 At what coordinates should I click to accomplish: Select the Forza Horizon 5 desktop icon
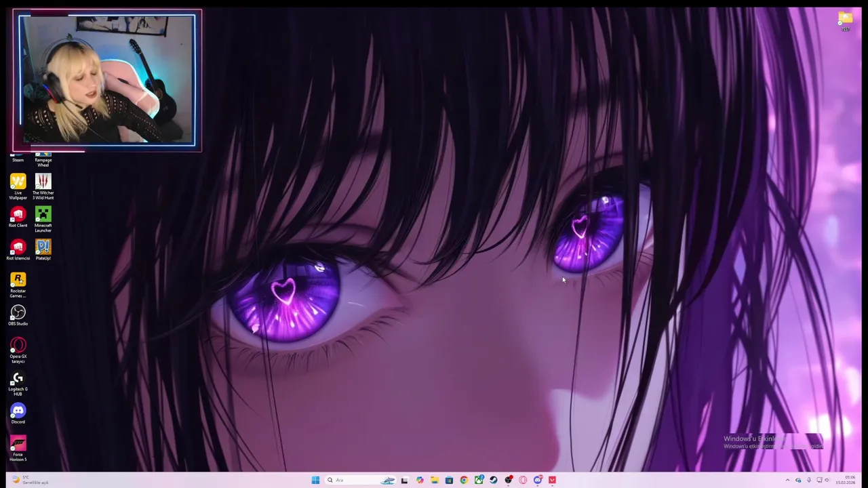18,449
